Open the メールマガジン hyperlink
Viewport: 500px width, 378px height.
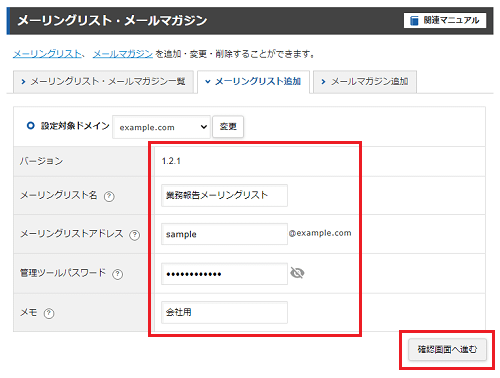123,54
